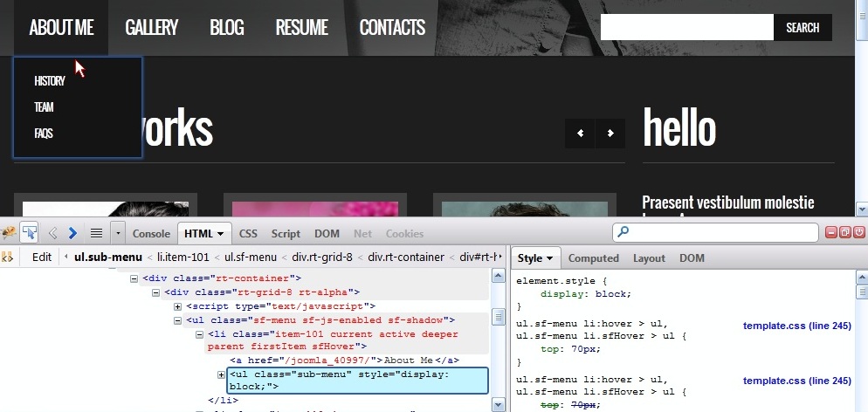
Task: Click the slider next arrow button
Action: 610,133
